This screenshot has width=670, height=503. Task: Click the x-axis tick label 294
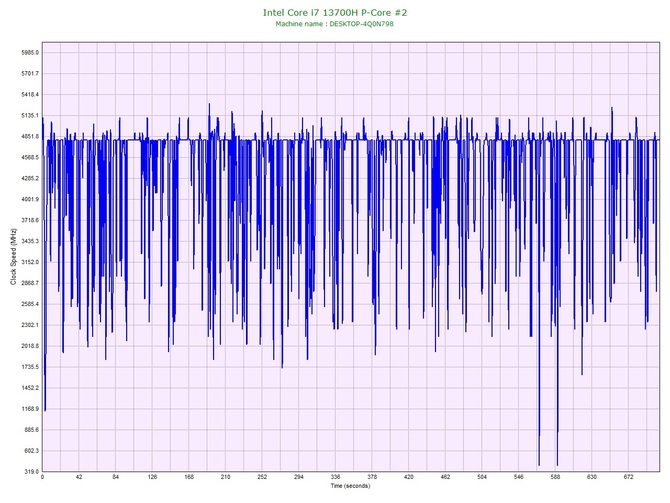tap(299, 477)
